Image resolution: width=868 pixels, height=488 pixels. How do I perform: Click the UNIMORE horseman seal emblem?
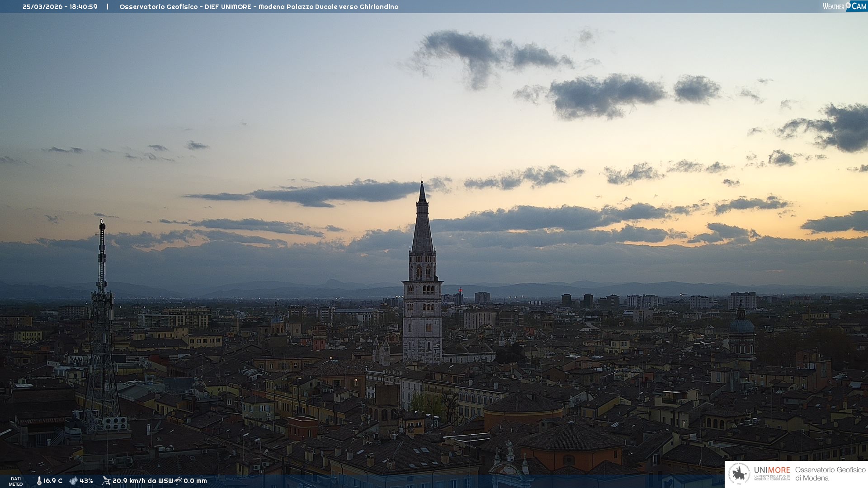click(x=739, y=474)
